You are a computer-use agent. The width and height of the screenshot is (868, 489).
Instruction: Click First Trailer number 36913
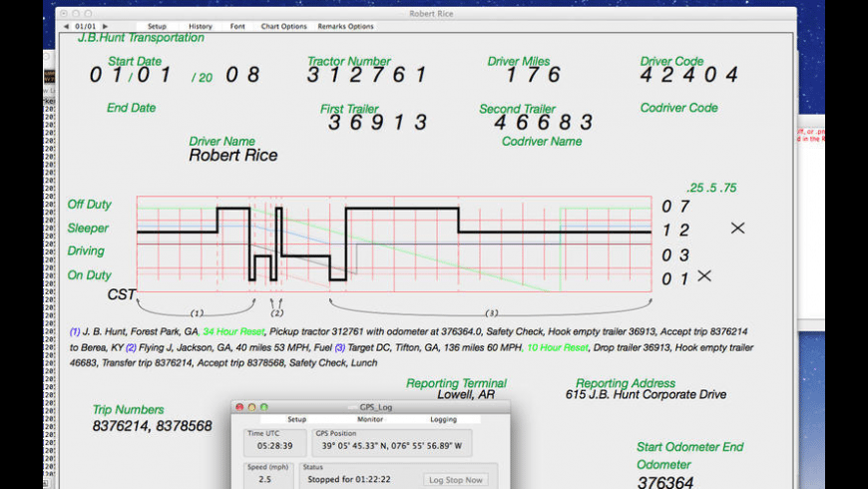point(377,122)
